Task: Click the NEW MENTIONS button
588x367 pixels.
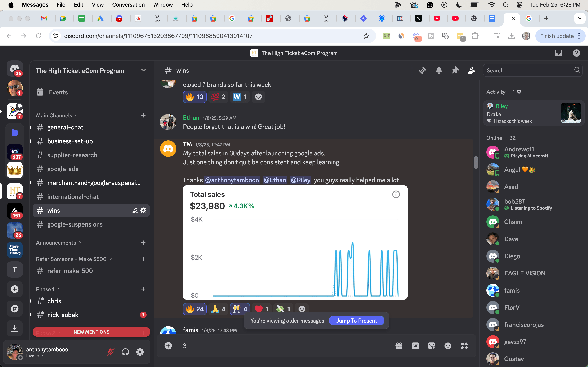Action: [x=91, y=332]
